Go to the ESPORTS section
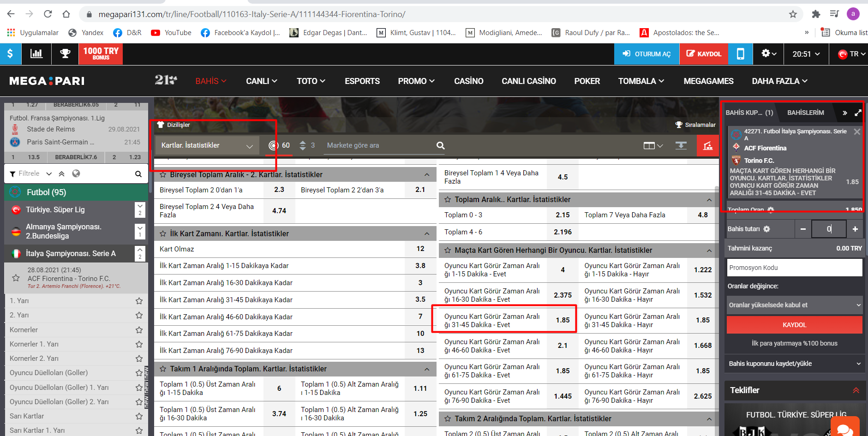The width and height of the screenshot is (868, 436). 362,81
